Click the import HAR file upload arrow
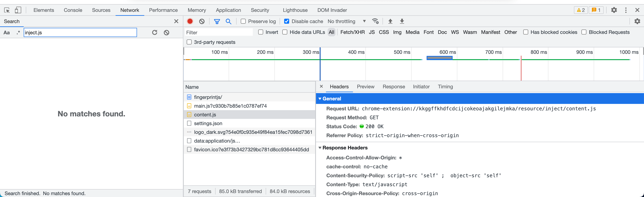644x197 pixels. [x=390, y=21]
